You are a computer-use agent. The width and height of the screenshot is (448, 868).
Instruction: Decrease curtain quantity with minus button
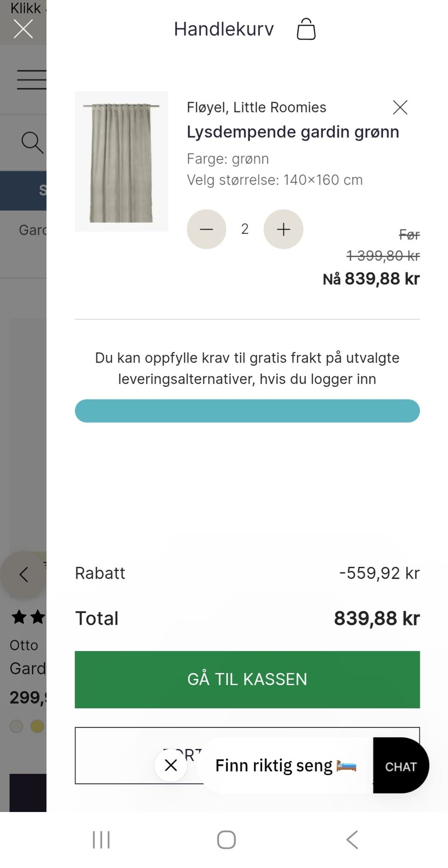206,229
